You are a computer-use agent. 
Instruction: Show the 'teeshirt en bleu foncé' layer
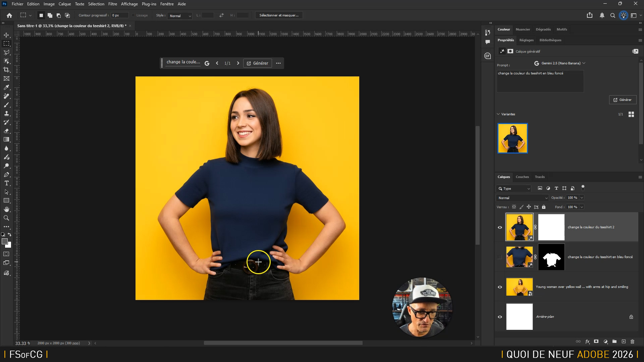500,257
